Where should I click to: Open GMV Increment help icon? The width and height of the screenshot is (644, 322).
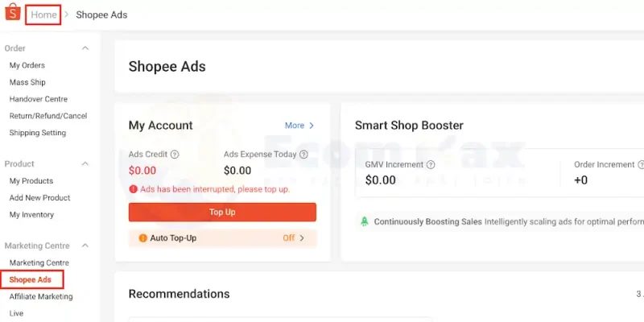[x=431, y=165]
